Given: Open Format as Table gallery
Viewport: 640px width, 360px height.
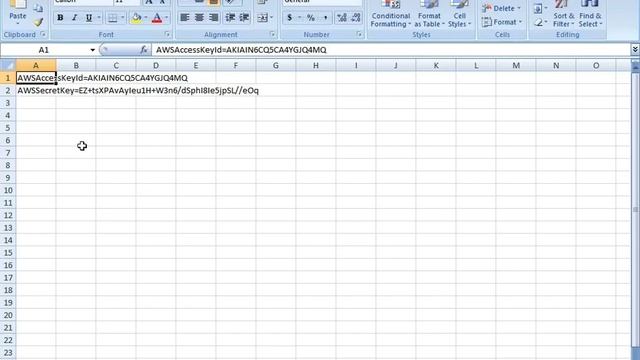Looking at the screenshot, I should [x=429, y=15].
